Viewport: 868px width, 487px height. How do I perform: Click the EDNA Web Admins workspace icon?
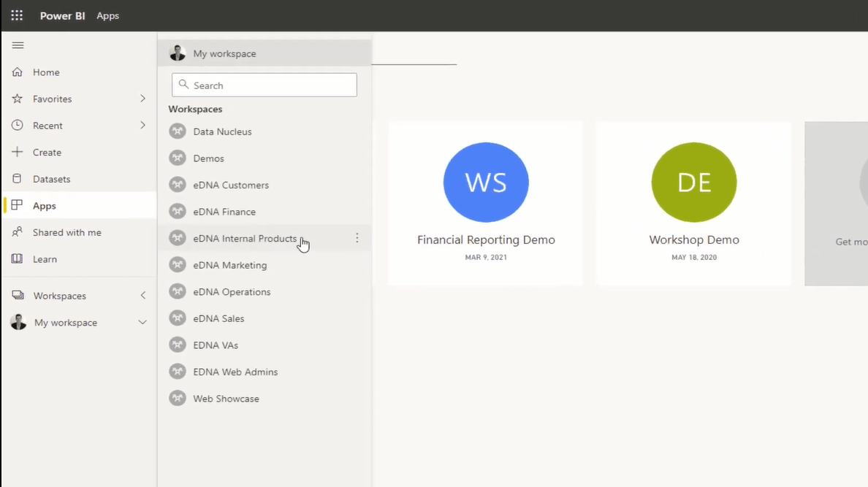click(177, 372)
